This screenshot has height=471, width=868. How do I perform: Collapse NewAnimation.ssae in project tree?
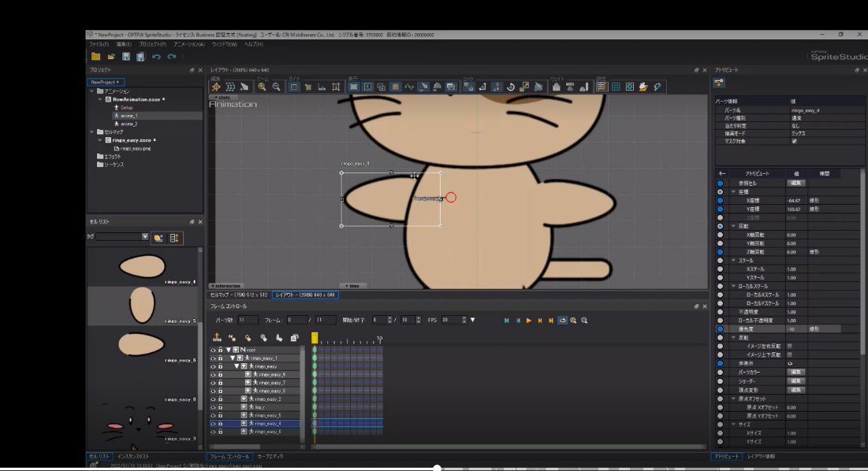[x=100, y=99]
